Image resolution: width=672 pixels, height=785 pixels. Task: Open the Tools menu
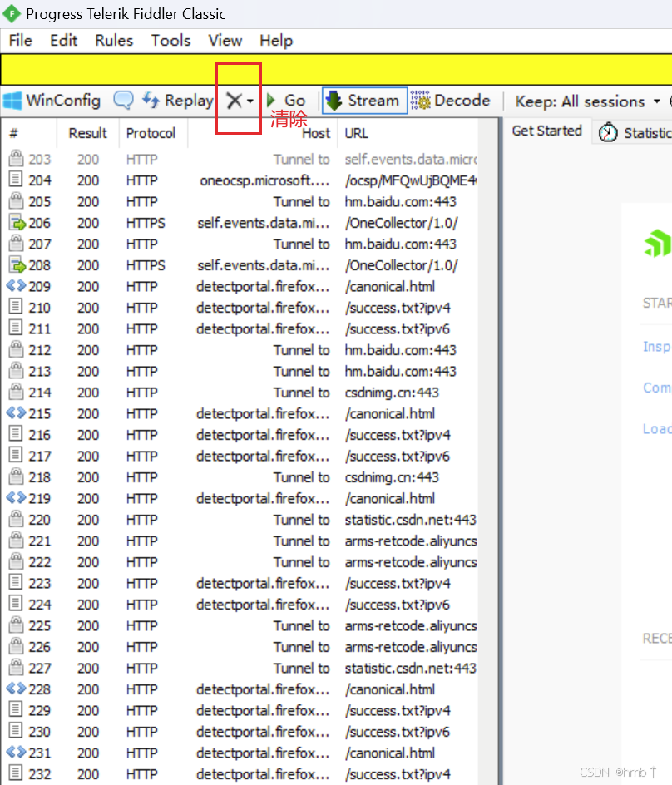point(170,41)
